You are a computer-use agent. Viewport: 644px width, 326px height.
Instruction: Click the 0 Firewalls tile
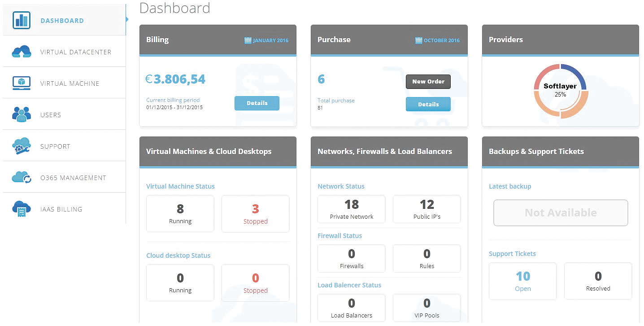[x=352, y=259]
